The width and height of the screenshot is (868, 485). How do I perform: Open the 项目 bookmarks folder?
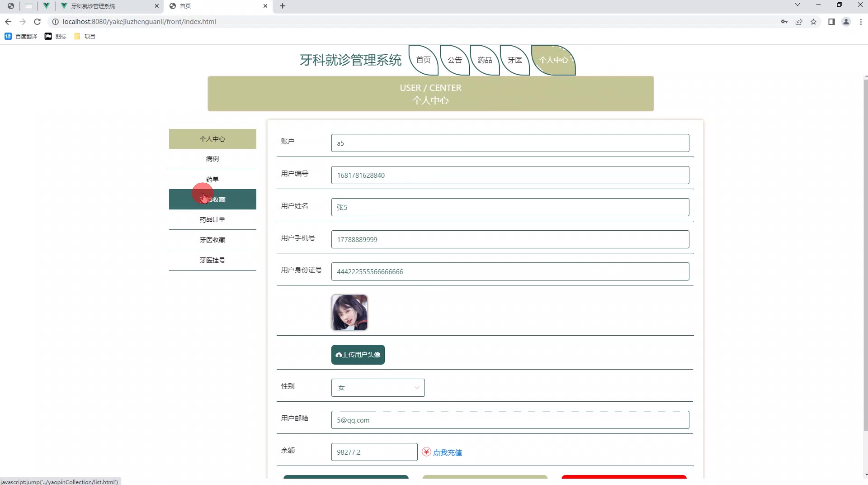coord(85,36)
